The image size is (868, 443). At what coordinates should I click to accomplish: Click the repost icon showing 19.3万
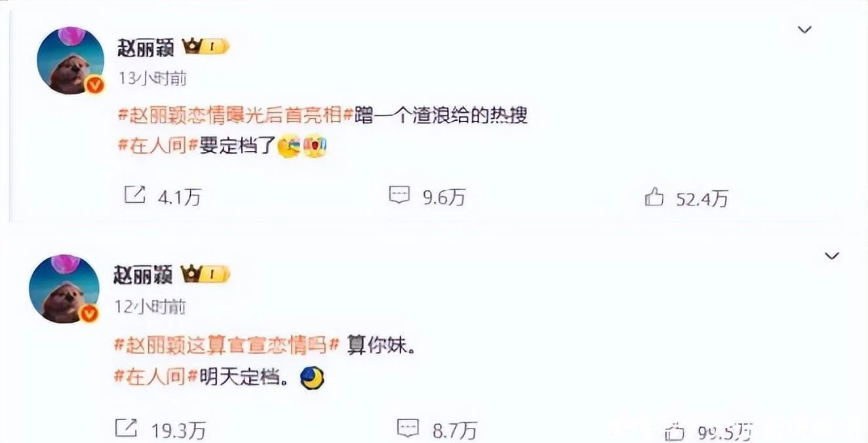pyautogui.click(x=127, y=428)
